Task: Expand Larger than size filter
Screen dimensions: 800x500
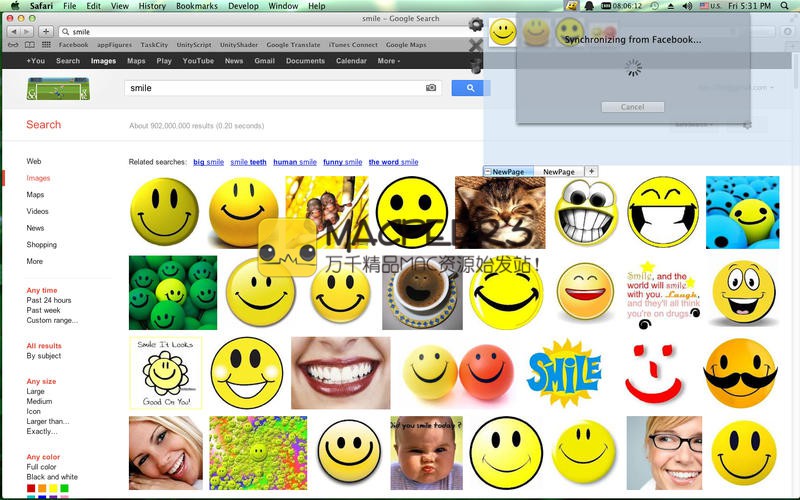Action: tap(47, 421)
